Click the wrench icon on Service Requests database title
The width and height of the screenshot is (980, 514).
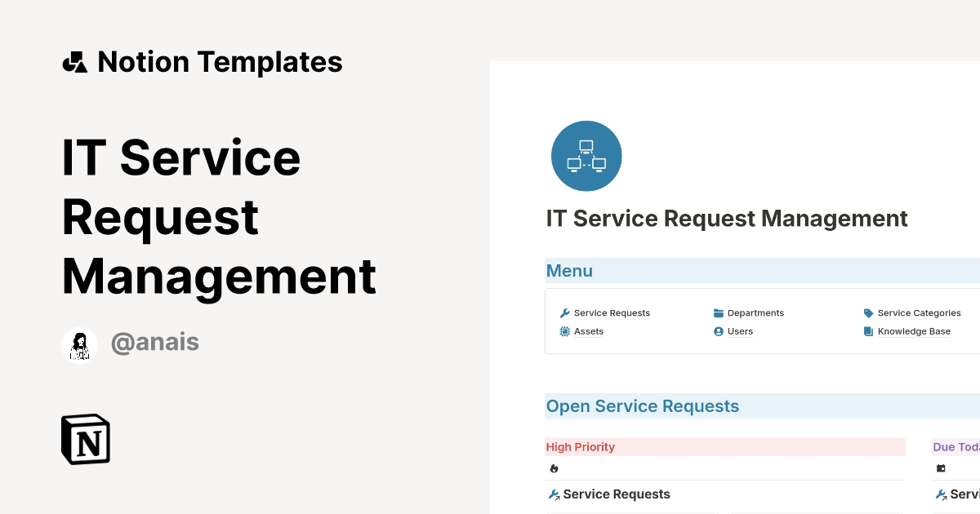555,494
